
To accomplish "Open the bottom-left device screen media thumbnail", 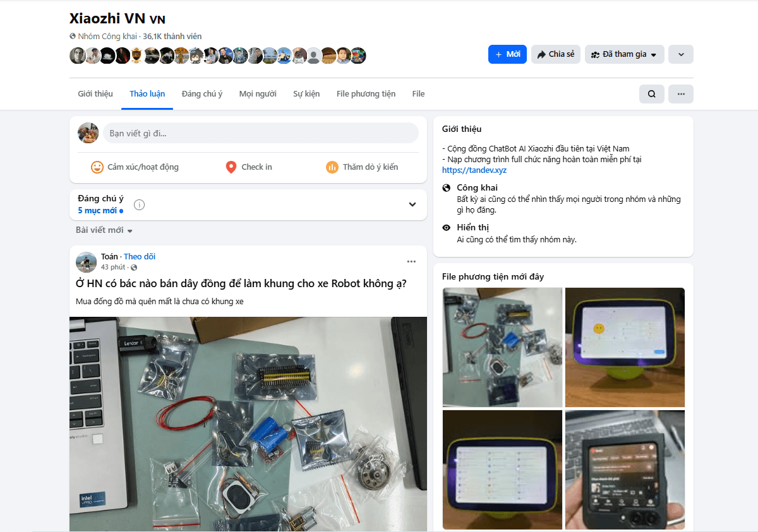I will coord(502,470).
